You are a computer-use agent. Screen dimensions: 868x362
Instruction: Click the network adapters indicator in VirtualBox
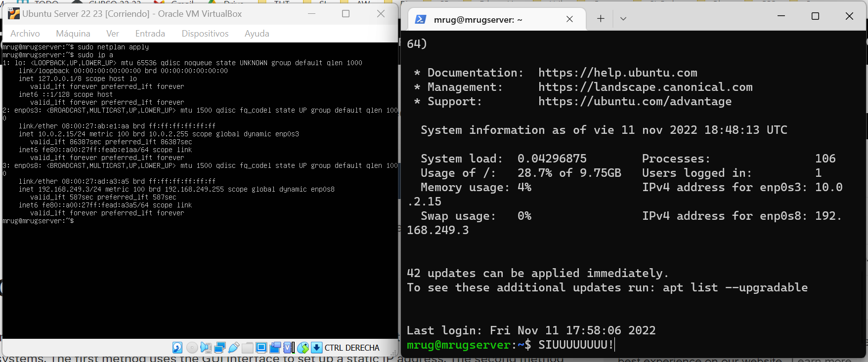coord(220,348)
